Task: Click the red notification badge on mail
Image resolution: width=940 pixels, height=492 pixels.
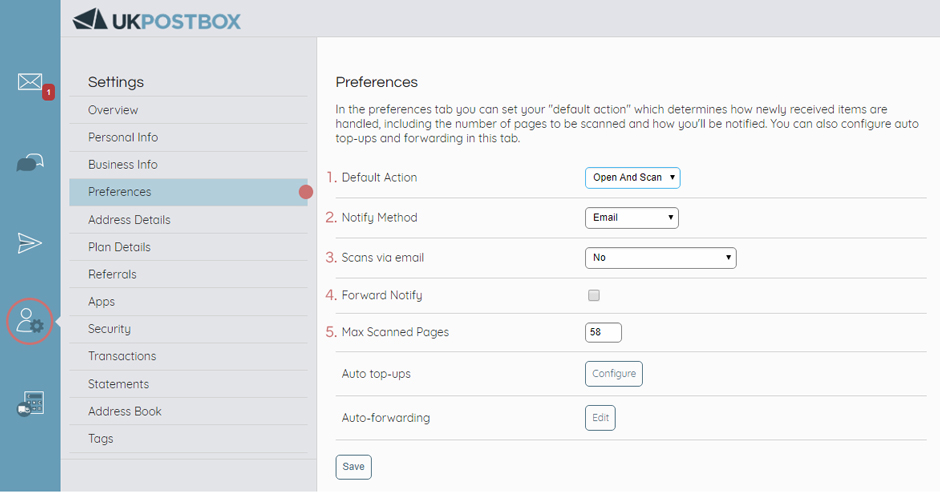Action: tap(48, 93)
